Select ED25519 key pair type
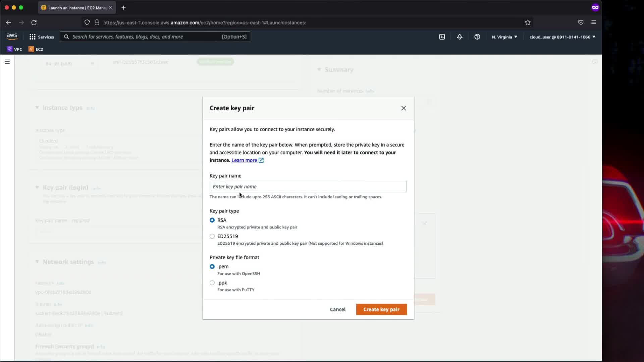This screenshot has width=644, height=362. tap(212, 236)
